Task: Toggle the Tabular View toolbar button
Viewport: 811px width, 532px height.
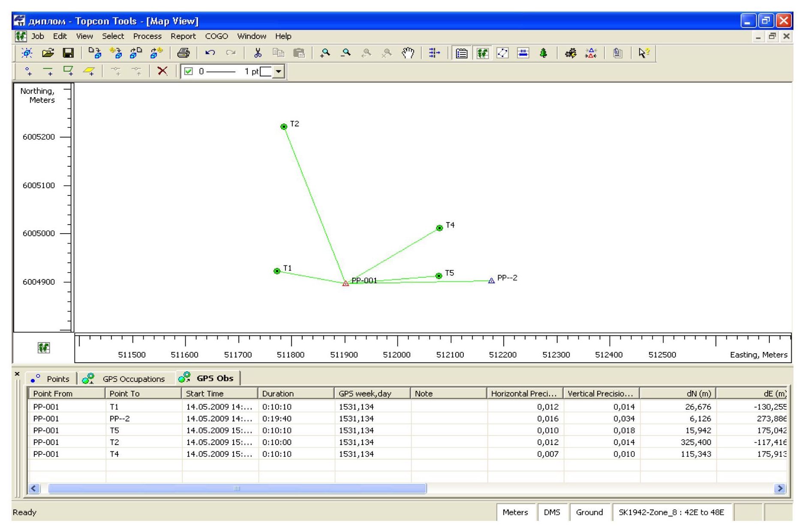Action: point(462,53)
